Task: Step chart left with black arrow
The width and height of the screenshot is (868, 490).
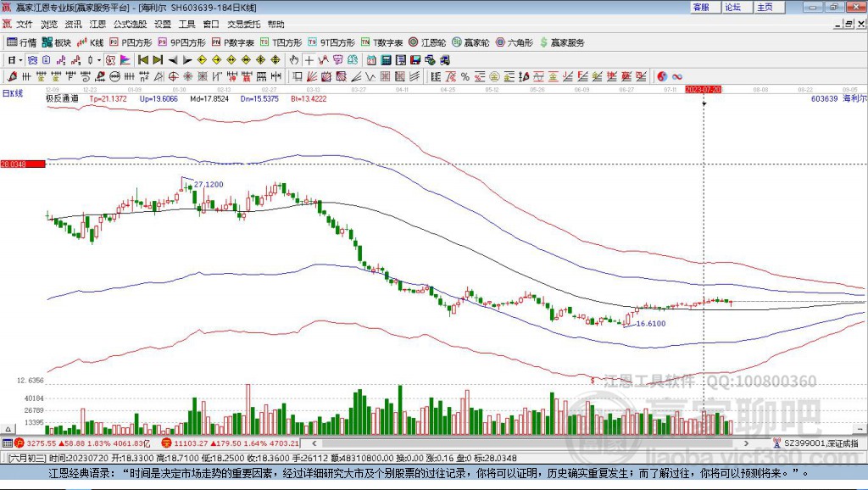Action: (x=173, y=60)
